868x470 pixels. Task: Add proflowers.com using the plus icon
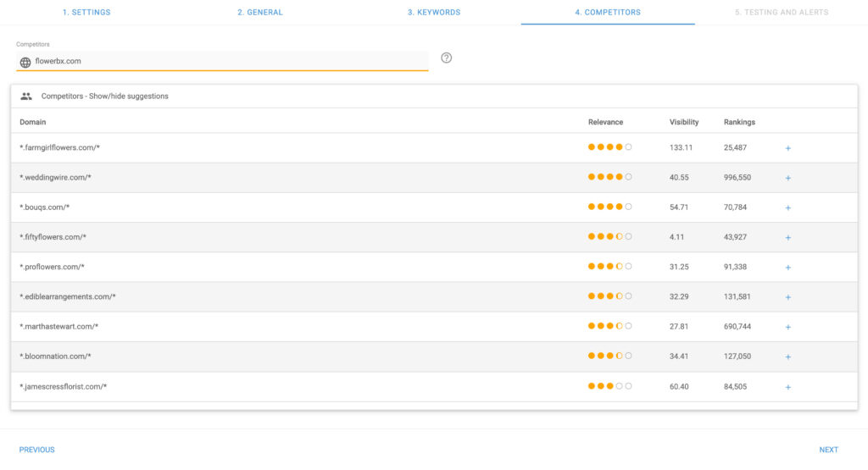[x=787, y=268]
